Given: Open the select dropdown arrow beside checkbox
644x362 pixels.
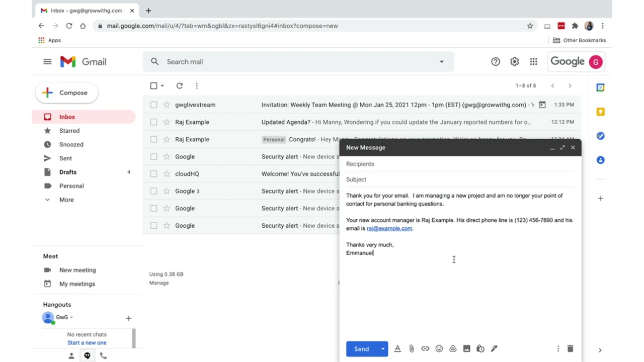Looking at the screenshot, I should 162,85.
